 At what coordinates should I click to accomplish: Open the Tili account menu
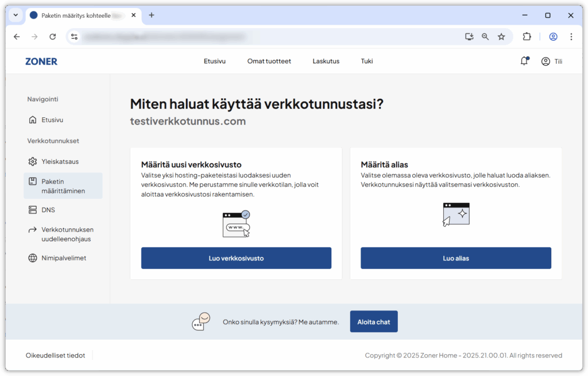point(552,61)
